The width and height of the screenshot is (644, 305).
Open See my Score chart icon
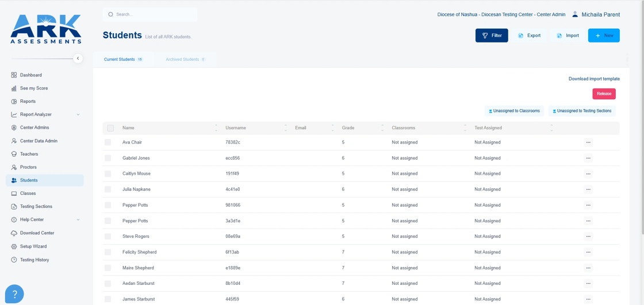pos(14,88)
